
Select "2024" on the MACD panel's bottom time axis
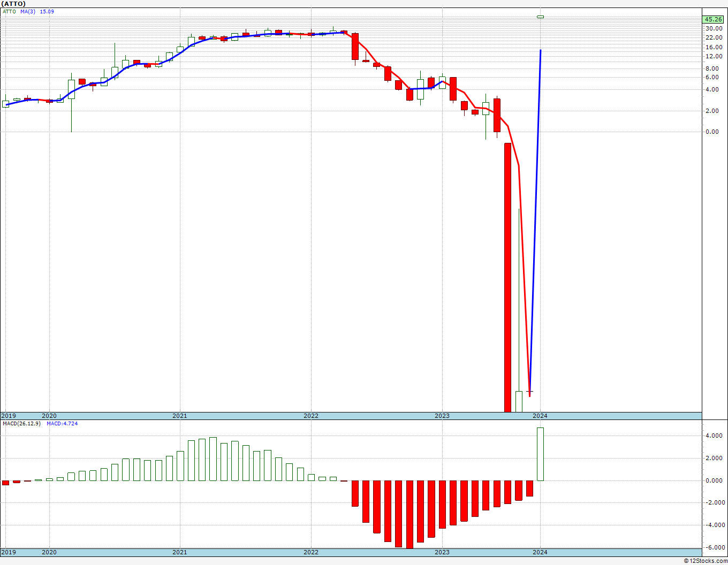[540, 552]
